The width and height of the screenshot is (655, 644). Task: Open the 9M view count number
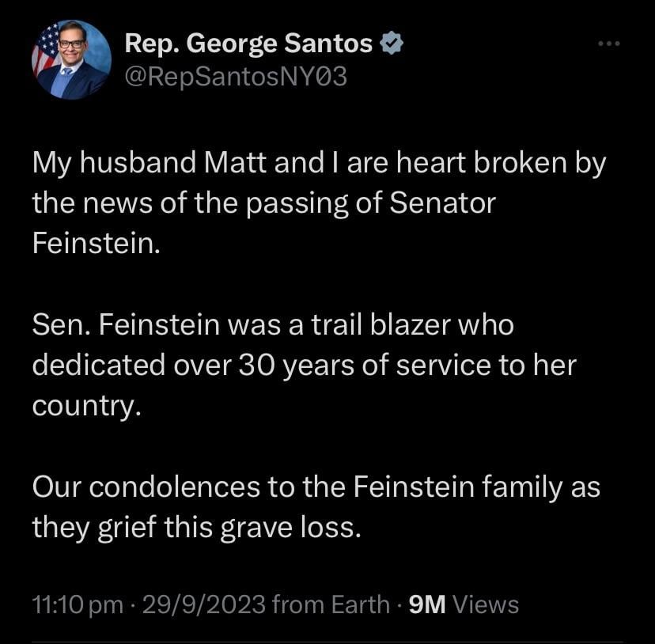[x=425, y=605]
